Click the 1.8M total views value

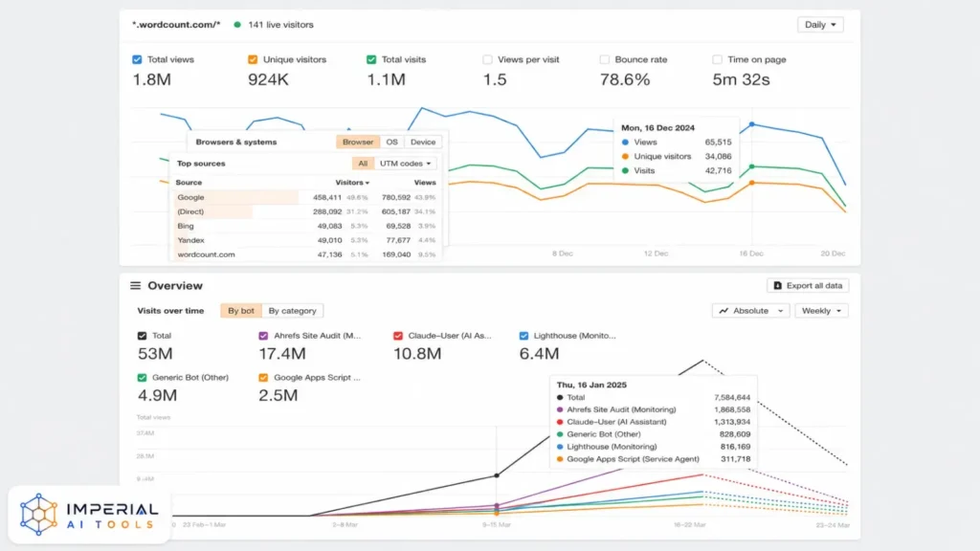tap(152, 79)
